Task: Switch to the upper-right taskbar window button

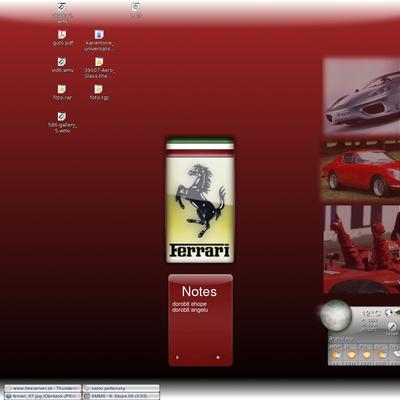Action: [x=121, y=388]
